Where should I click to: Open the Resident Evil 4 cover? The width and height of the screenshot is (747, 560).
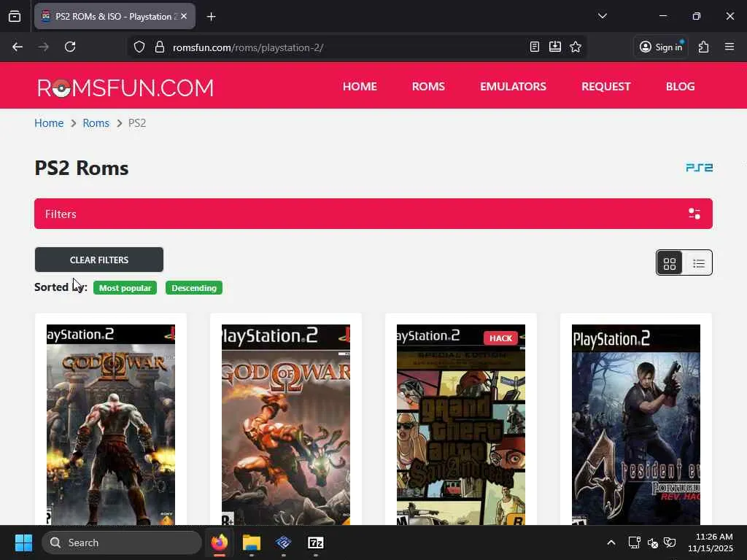click(x=636, y=425)
